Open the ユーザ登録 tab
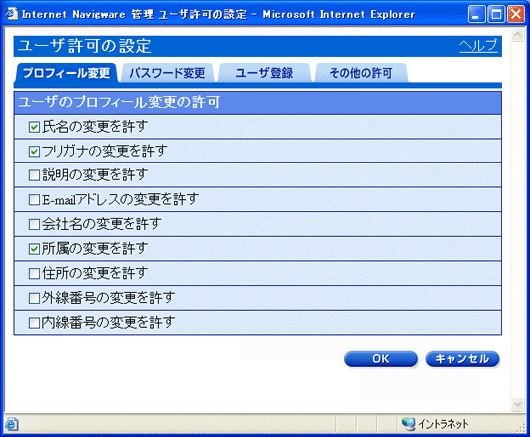Image resolution: width=530 pixels, height=437 pixels. tap(264, 73)
